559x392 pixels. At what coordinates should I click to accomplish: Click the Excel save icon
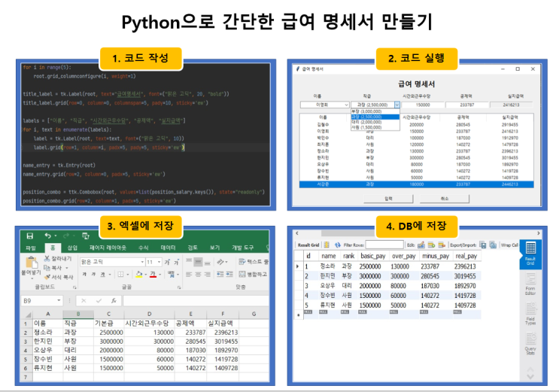coord(30,236)
